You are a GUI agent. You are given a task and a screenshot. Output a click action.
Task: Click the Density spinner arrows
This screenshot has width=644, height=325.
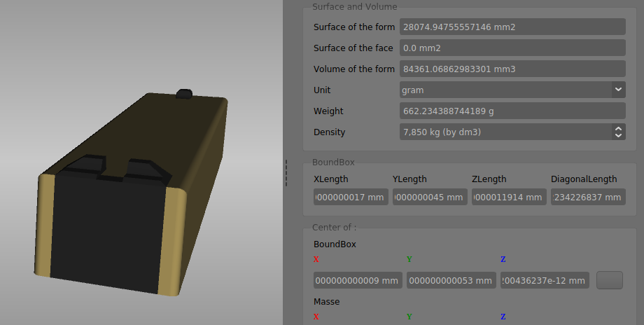pyautogui.click(x=618, y=132)
